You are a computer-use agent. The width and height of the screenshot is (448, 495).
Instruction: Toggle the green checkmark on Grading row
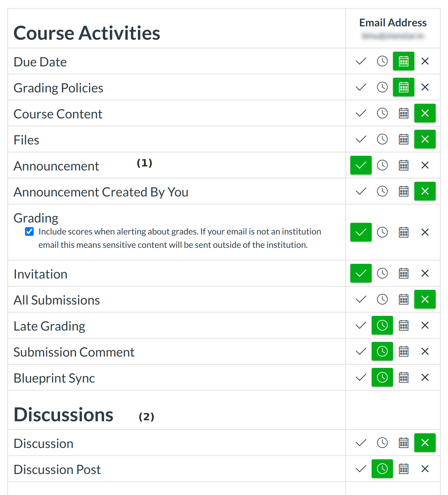[x=361, y=232]
